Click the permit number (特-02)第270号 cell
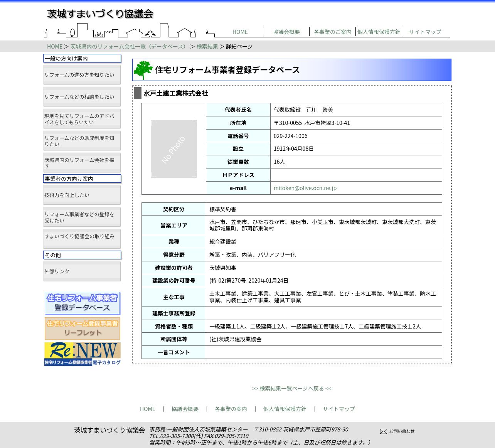 point(324,281)
